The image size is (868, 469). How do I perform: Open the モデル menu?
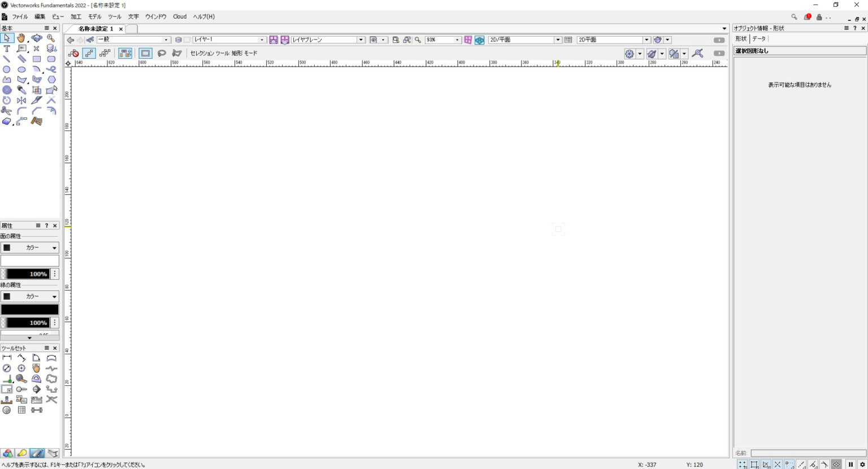tap(94, 17)
